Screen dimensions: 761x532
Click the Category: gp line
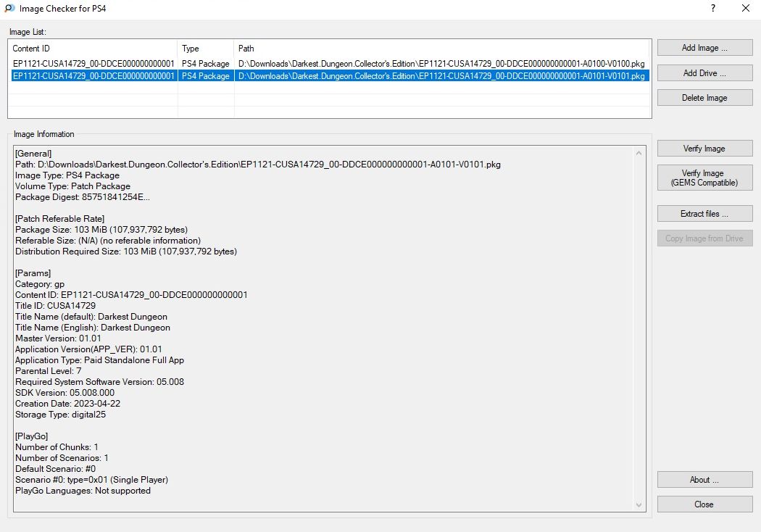point(40,284)
